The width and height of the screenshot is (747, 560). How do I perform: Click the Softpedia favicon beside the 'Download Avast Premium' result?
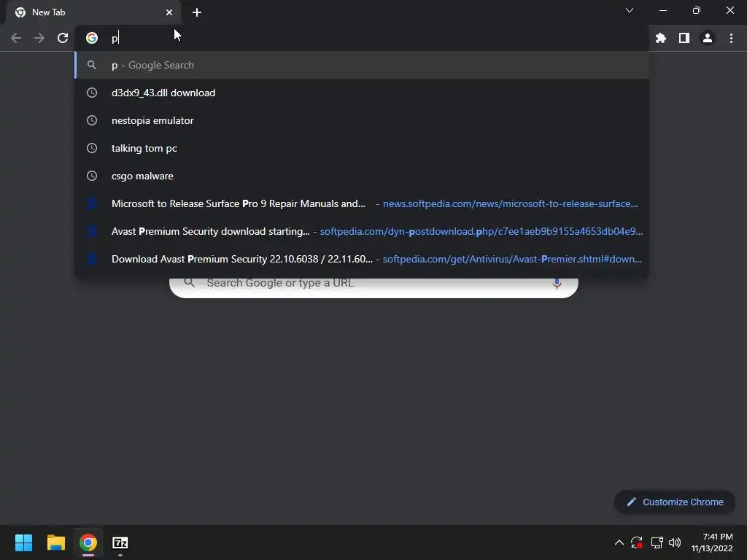pyautogui.click(x=92, y=259)
